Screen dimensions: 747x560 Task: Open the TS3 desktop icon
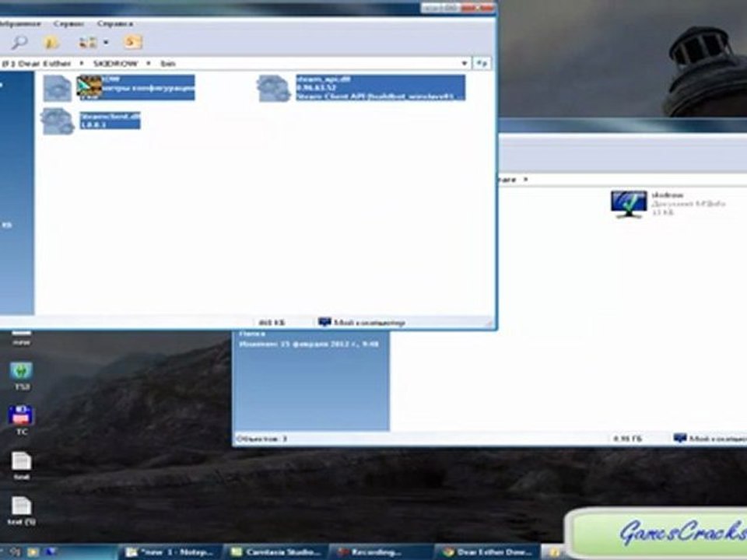pos(22,376)
